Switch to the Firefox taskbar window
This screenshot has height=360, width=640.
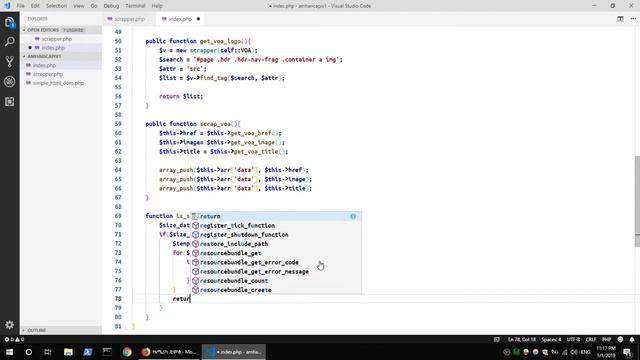(169, 352)
